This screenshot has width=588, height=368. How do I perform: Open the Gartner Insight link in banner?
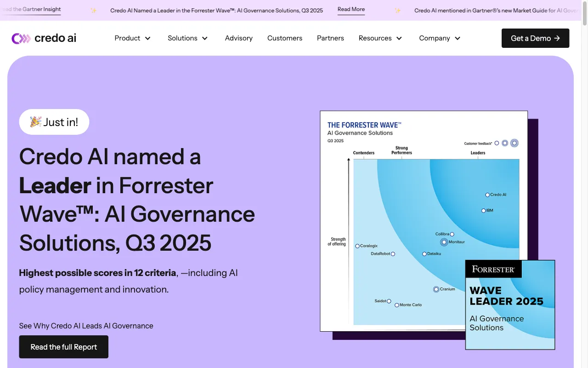click(x=30, y=10)
